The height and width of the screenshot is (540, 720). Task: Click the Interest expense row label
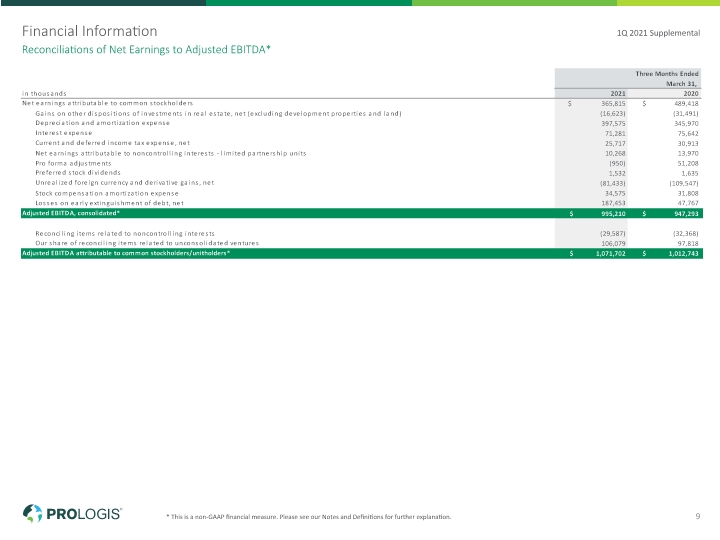(63, 133)
